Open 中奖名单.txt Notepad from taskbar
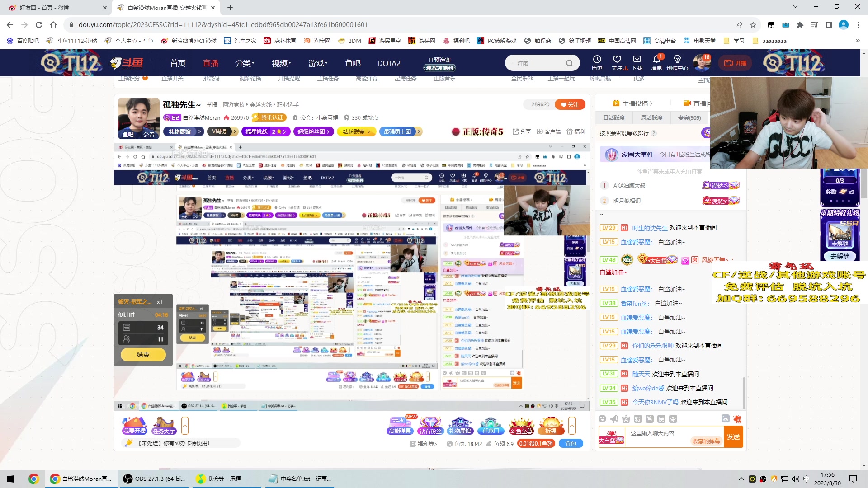The width and height of the screenshot is (868, 488). 299,479
